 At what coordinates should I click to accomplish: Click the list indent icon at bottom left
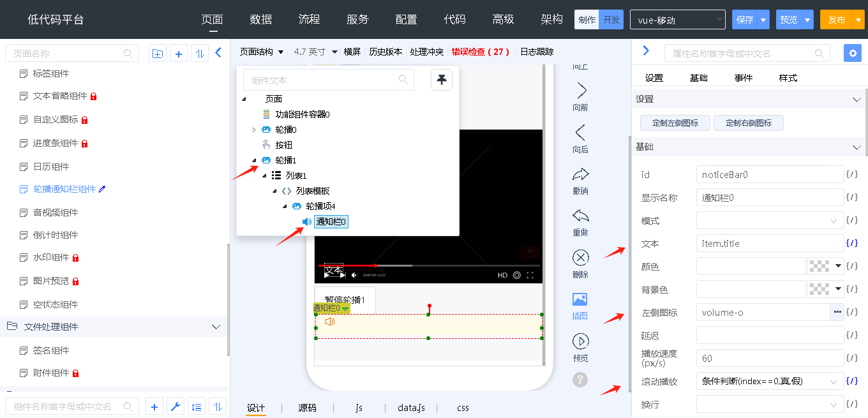pyautogui.click(x=197, y=407)
